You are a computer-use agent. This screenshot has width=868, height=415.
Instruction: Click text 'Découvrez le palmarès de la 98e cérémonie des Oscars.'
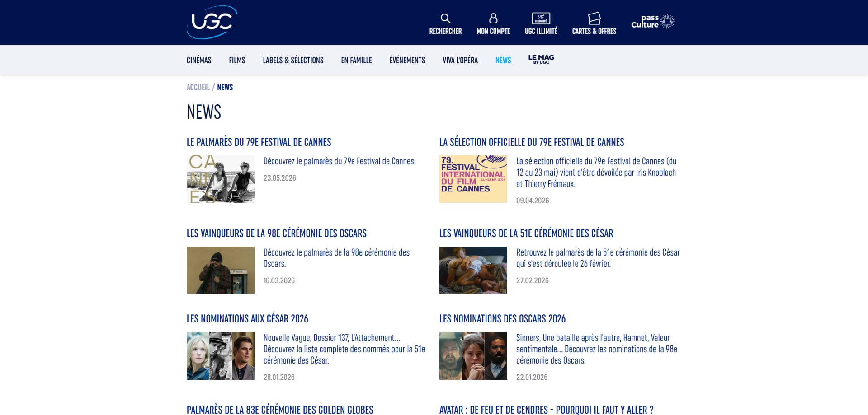(x=337, y=258)
